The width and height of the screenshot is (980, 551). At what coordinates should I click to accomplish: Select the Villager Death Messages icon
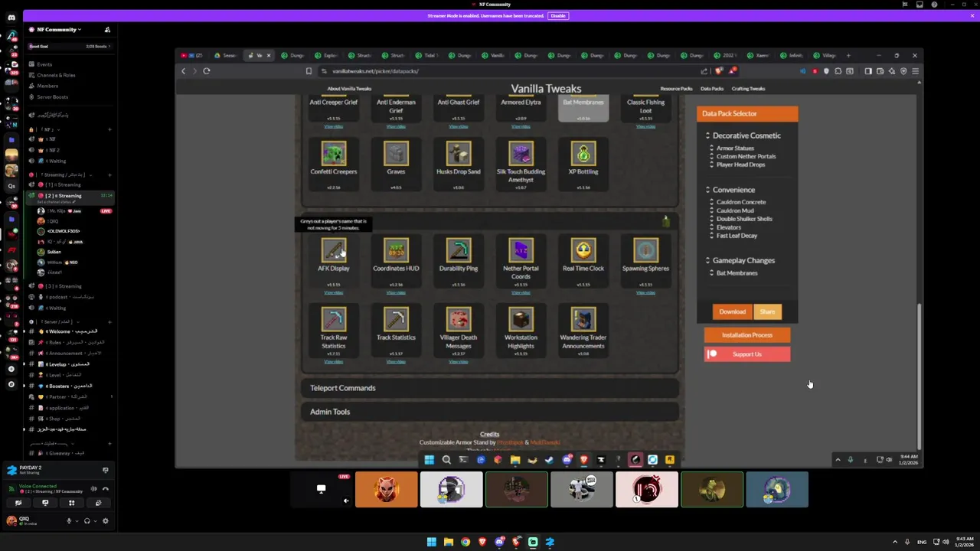coord(459,319)
